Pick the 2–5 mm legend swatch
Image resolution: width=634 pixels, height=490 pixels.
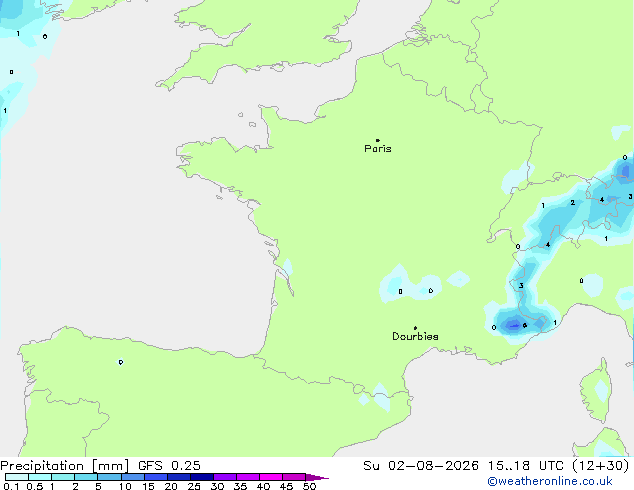[86, 477]
